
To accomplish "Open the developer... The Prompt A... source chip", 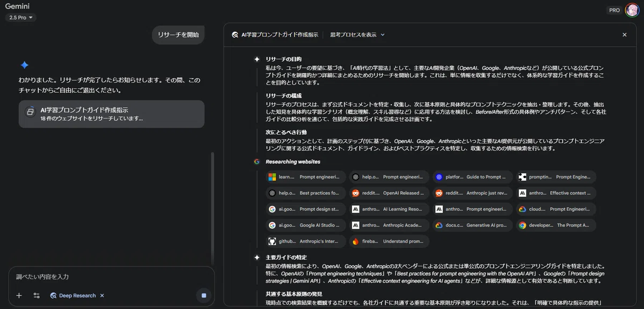I will point(556,225).
